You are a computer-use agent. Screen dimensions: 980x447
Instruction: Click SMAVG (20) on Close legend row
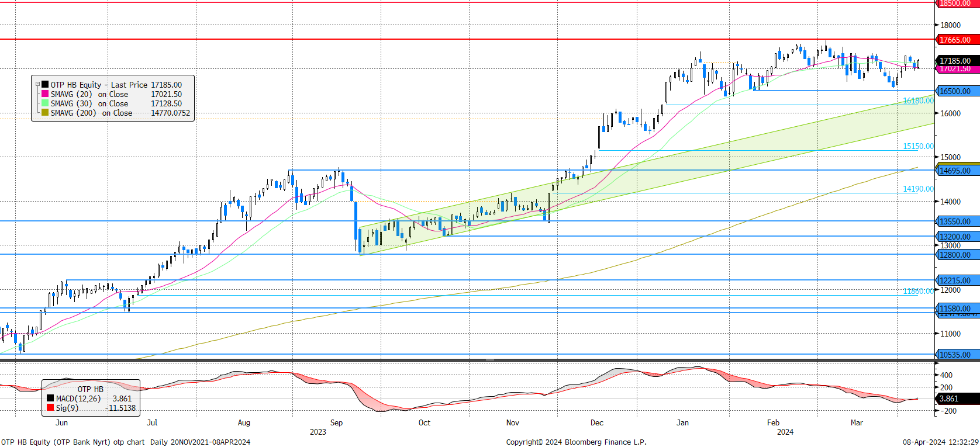point(112,94)
